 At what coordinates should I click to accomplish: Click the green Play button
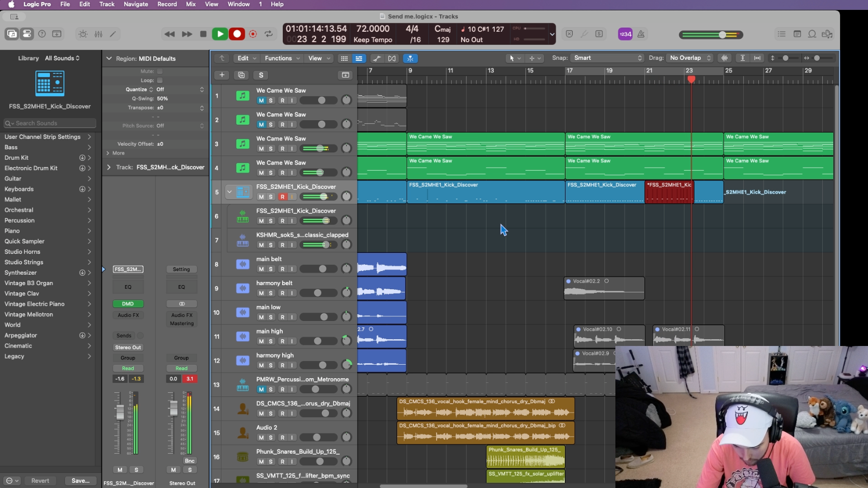click(x=220, y=34)
